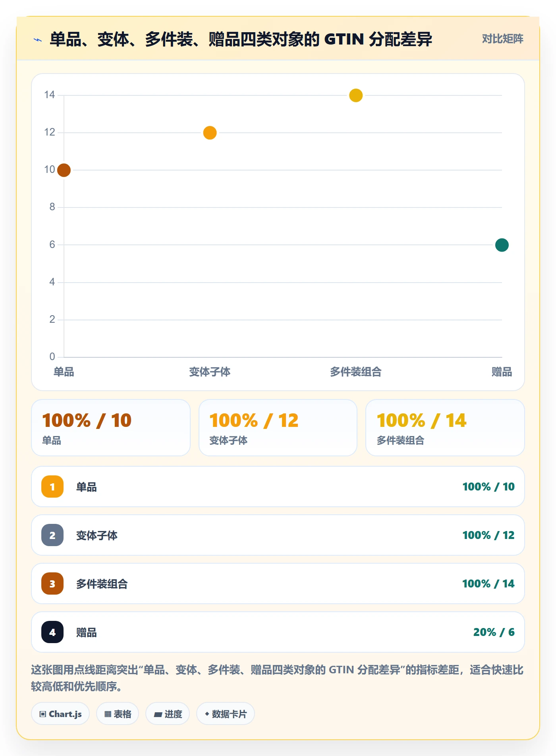Click the 进度 tag chip
This screenshot has width=556, height=756.
click(x=168, y=714)
